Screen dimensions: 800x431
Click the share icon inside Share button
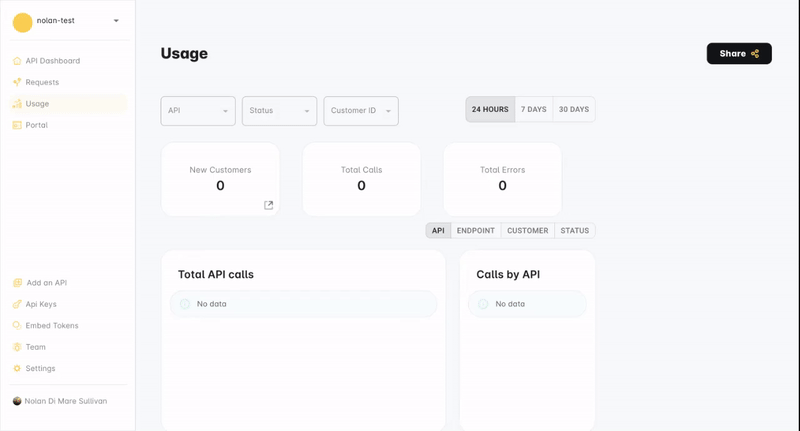pos(755,54)
